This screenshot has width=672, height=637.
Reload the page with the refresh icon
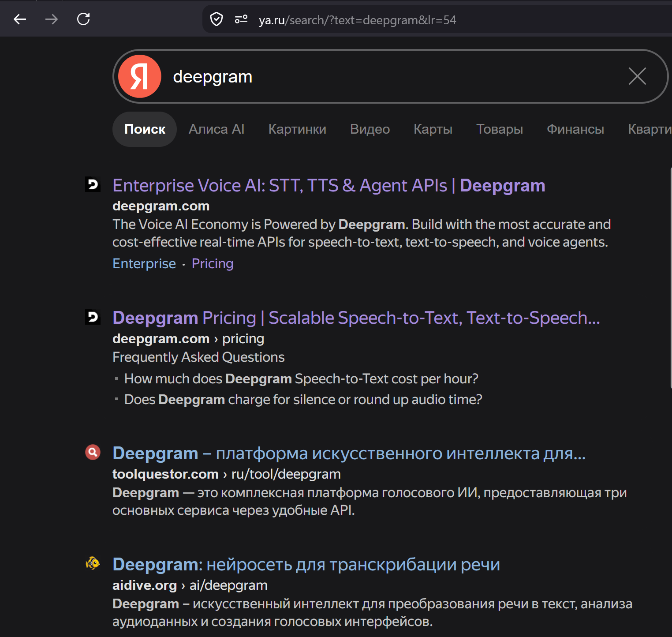[x=83, y=19]
